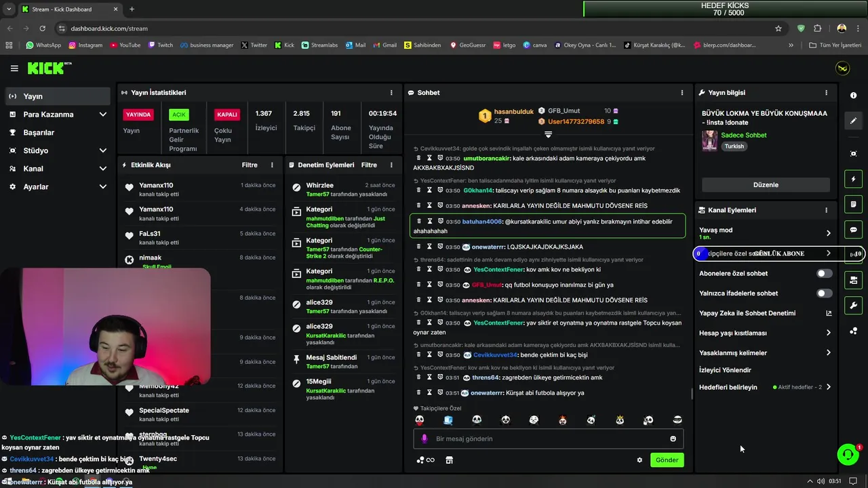Click the pencil edit icon in the right rail
The height and width of the screenshot is (488, 868).
pyautogui.click(x=853, y=121)
